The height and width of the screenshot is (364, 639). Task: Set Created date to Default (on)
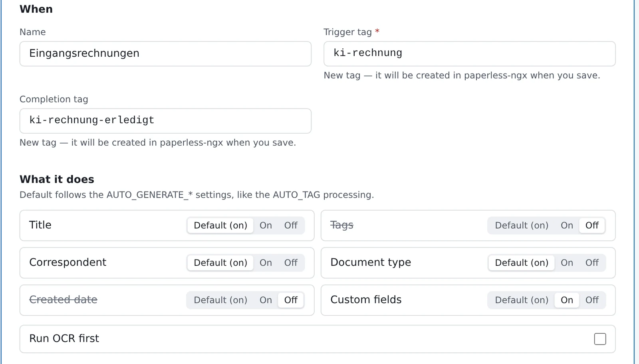click(220, 300)
